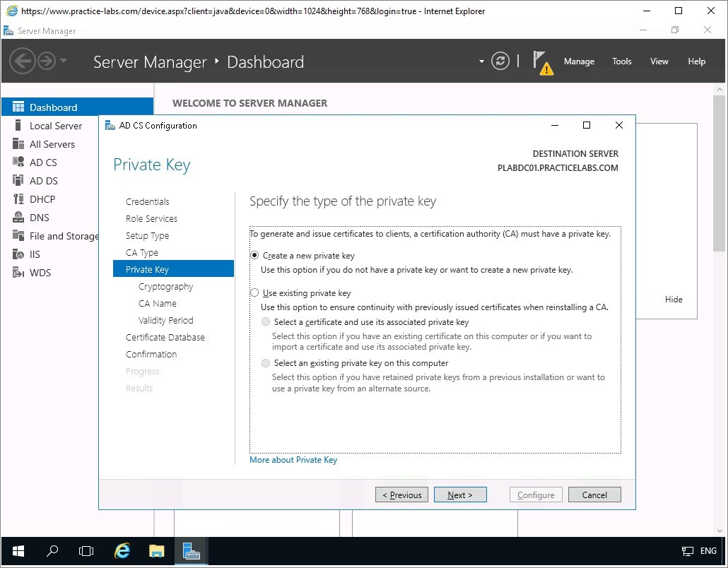Open the Windows Start menu

pos(18,551)
